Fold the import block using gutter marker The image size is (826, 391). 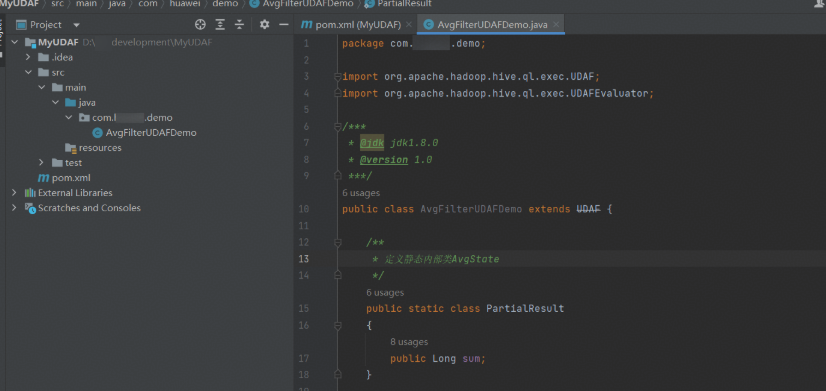[x=338, y=77]
